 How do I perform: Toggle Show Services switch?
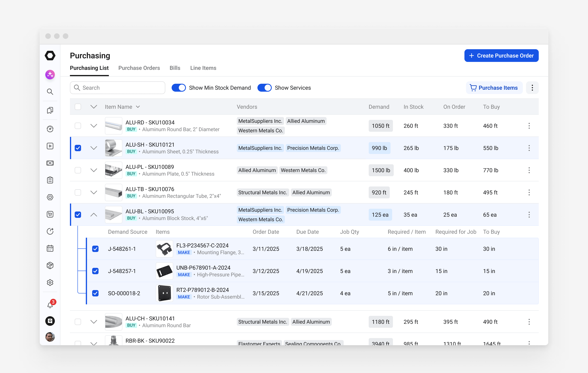(264, 88)
